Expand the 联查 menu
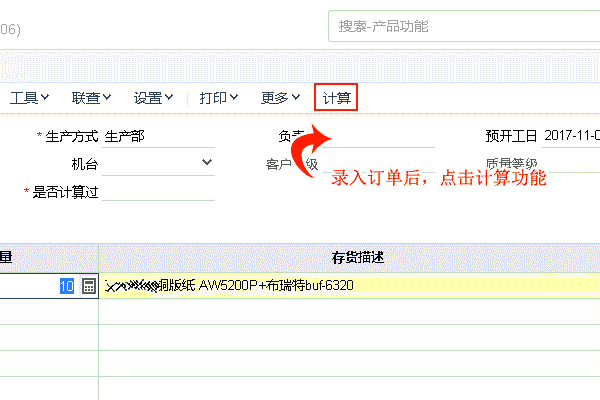The image size is (600, 400). (x=91, y=97)
